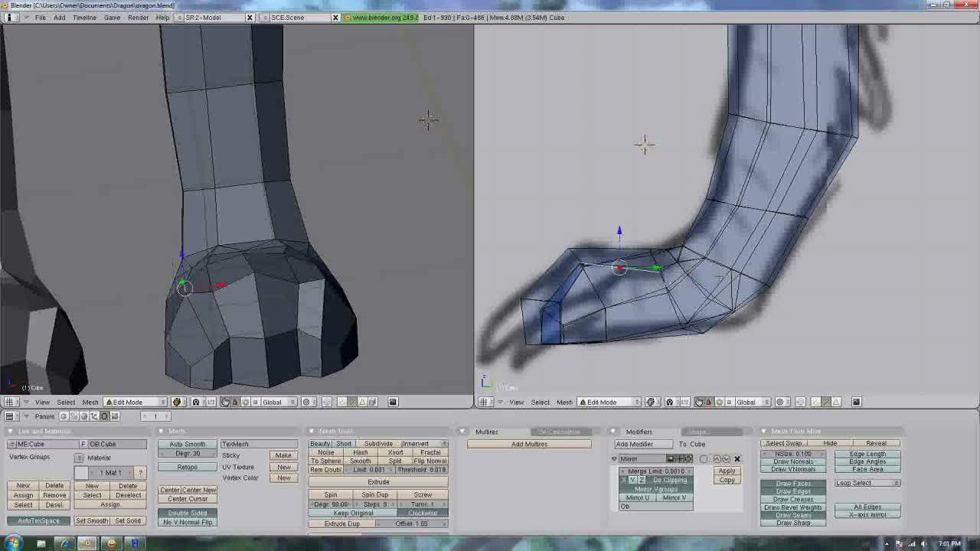Toggle the Do Clipping option
The width and height of the screenshot is (980, 551).
670,480
